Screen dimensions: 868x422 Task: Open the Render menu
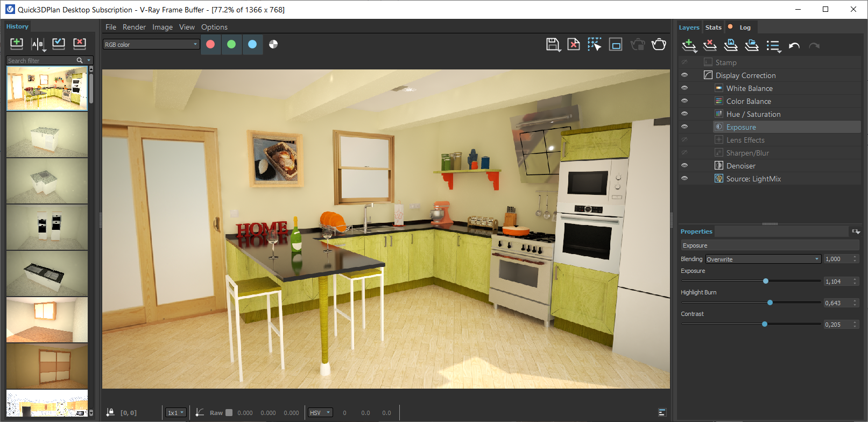[134, 27]
